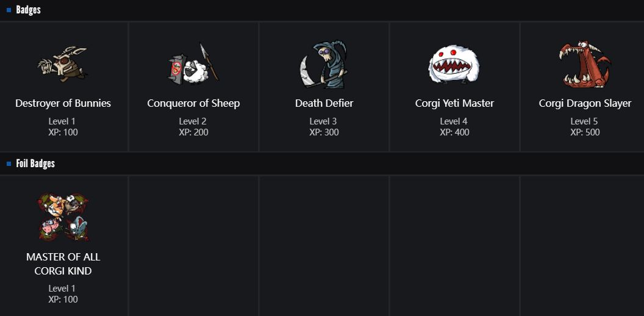Select the Master of All Corgi Kind foil icon
644x316 pixels.
click(63, 217)
